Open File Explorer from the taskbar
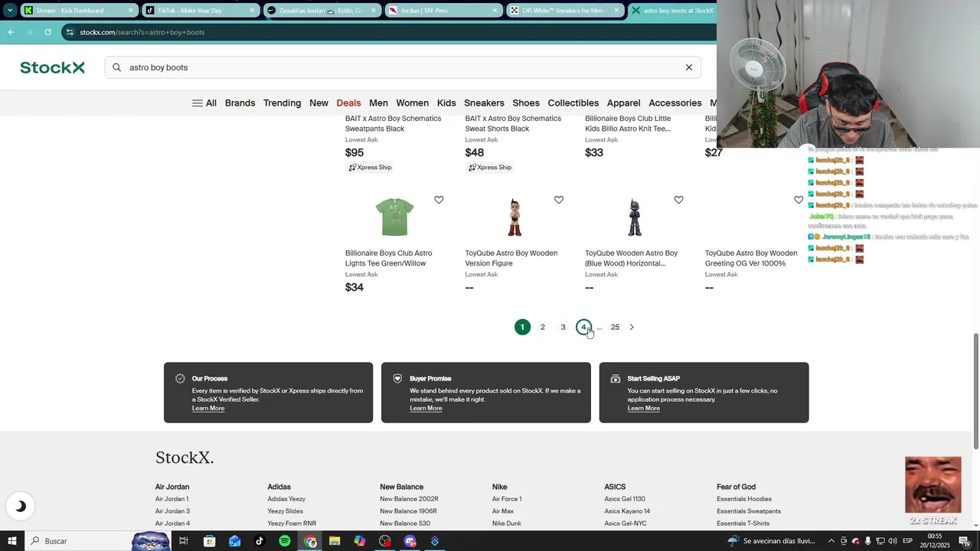This screenshot has width=980, height=551. click(x=335, y=541)
